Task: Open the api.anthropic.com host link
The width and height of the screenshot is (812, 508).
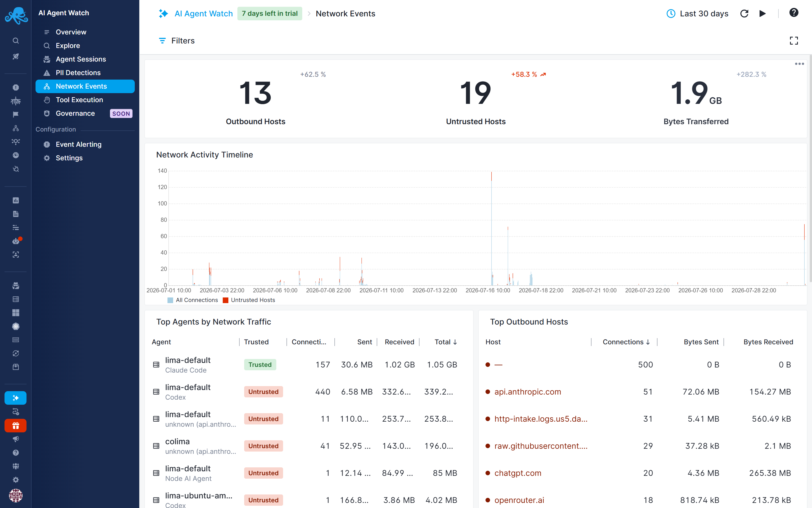Action: click(528, 392)
